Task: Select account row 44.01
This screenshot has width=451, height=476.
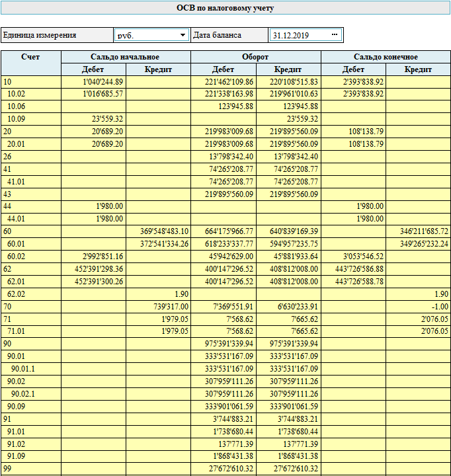Action: pyautogui.click(x=225, y=219)
